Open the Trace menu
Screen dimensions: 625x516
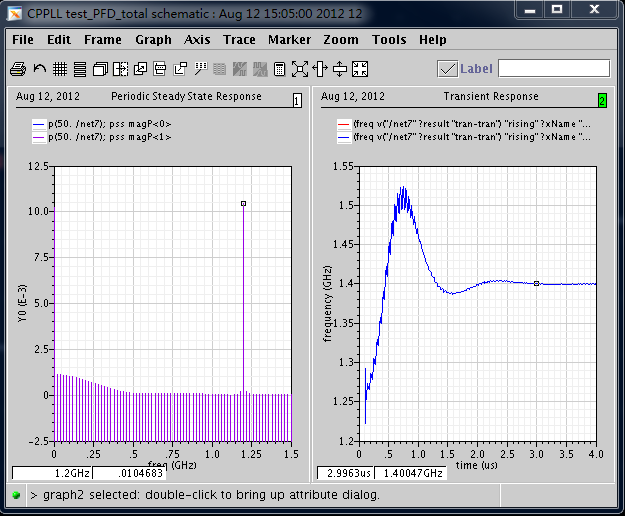(x=239, y=40)
